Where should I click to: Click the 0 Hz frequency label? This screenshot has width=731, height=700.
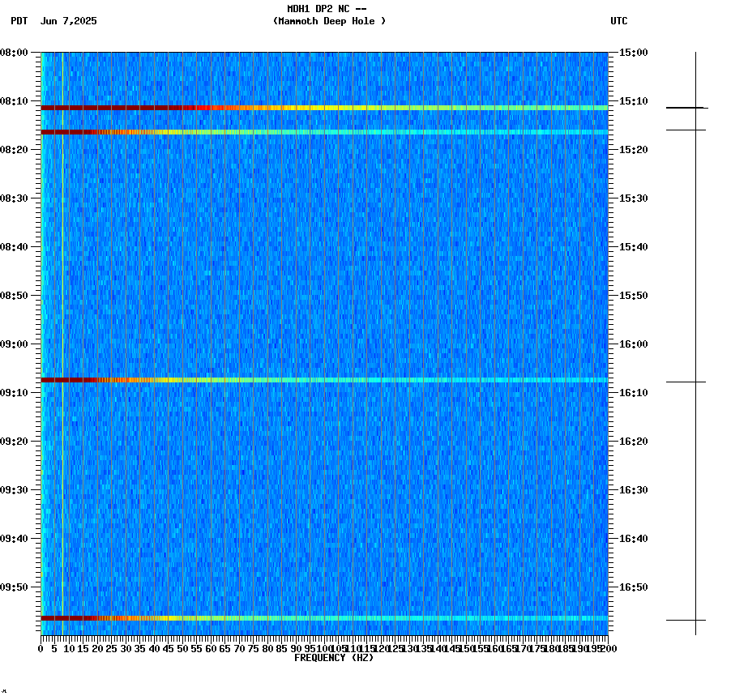tap(38, 649)
